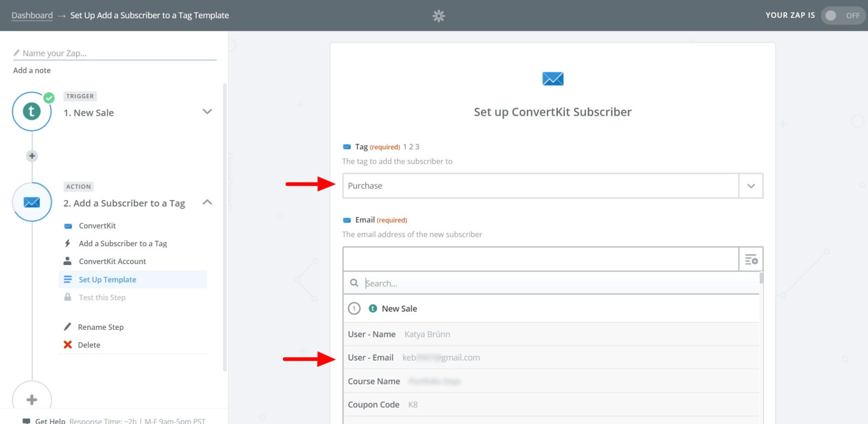Open Get Help link
Viewport: 868px width, 424px height.
(x=50, y=421)
